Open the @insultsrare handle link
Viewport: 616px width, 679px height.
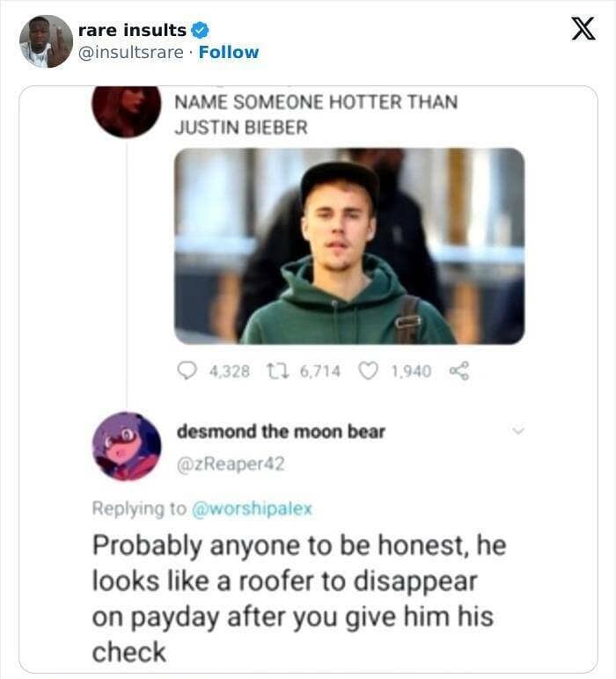(x=131, y=52)
